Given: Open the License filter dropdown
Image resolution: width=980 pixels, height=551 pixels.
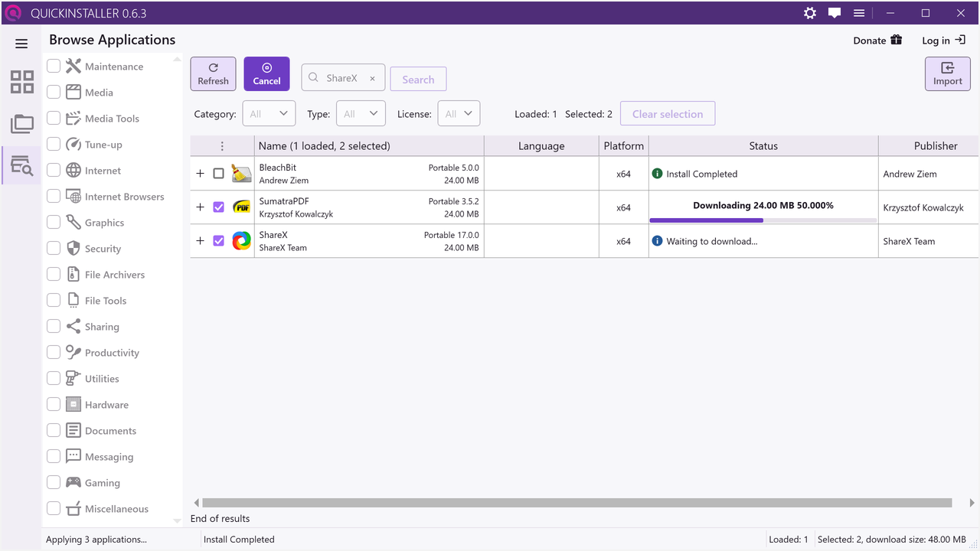Looking at the screenshot, I should point(459,113).
